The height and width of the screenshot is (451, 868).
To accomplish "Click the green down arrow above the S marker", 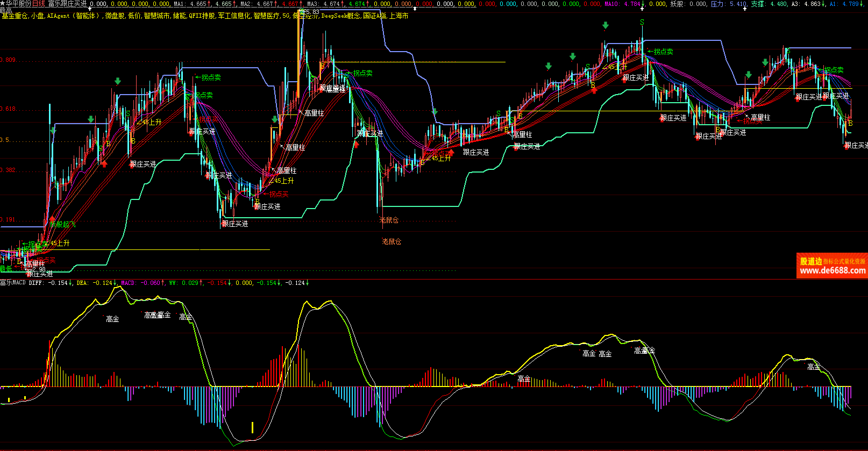I will 606,25.
